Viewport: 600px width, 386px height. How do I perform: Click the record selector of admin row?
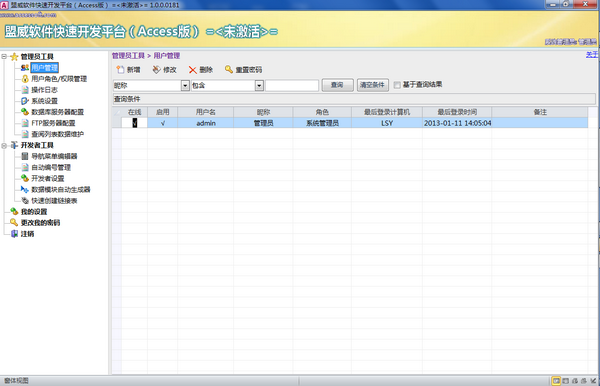[x=117, y=123]
